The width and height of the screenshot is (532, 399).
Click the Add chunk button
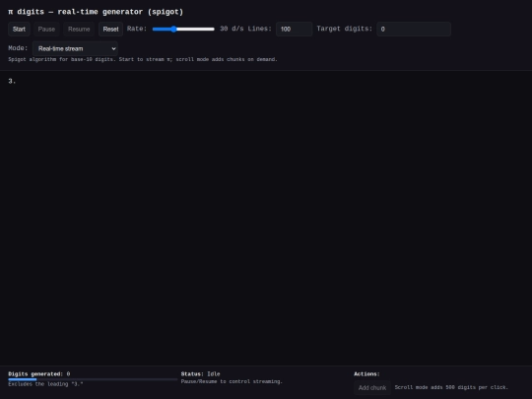pos(372,388)
